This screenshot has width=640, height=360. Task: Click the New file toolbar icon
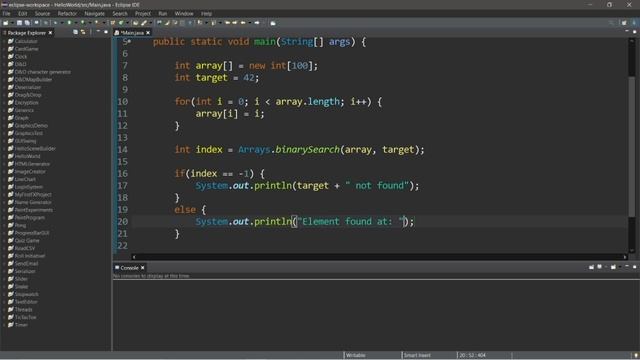pyautogui.click(x=5, y=23)
